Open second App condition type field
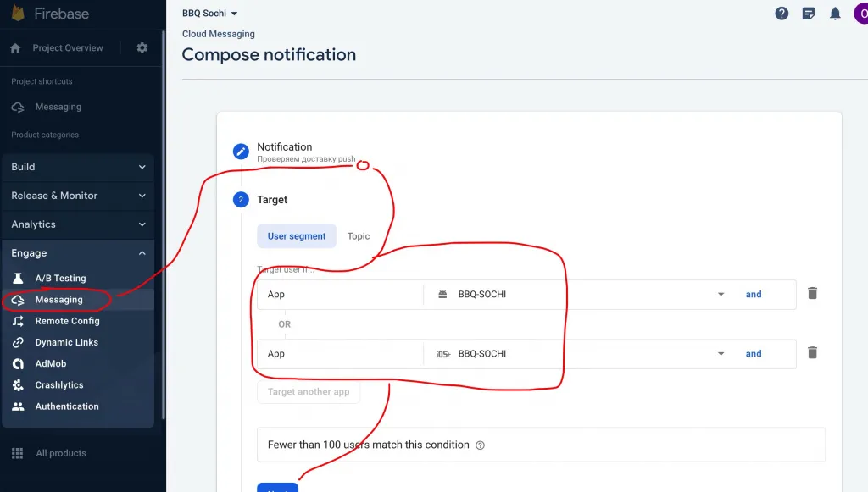 pos(341,354)
